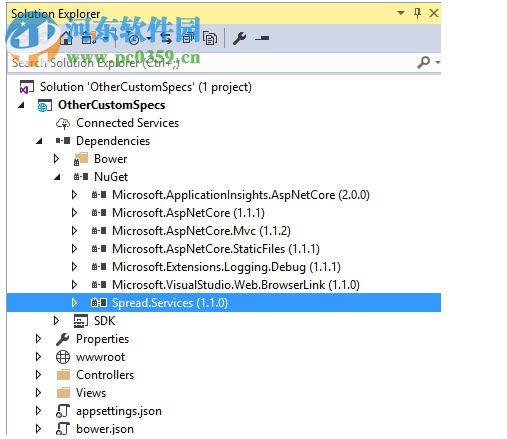Open Properties with the wrench toolbar icon
Image resolution: width=507 pixels, height=439 pixels.
point(239,39)
